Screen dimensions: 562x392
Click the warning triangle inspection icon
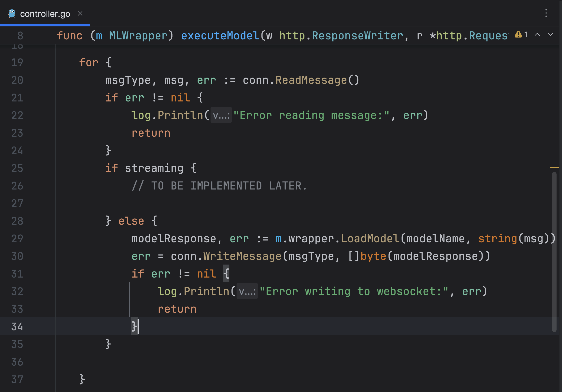pos(518,35)
